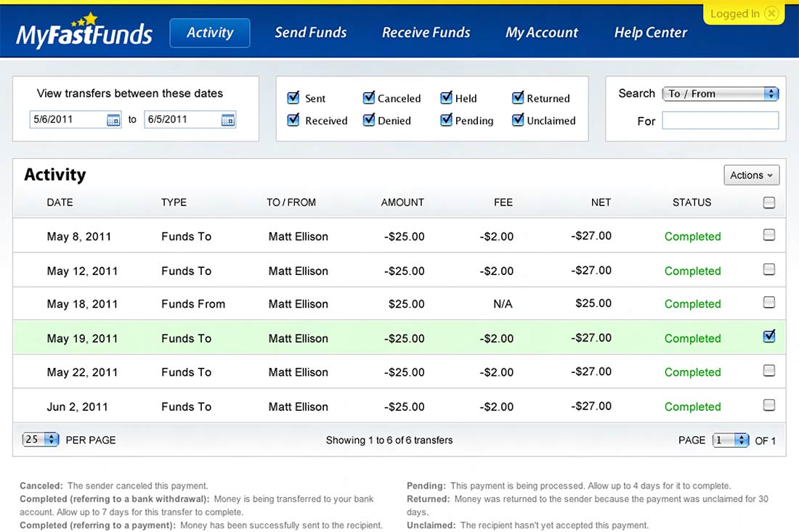Uncheck the Sent filter checkbox
Screen dimensions: 799x532
pos(293,98)
